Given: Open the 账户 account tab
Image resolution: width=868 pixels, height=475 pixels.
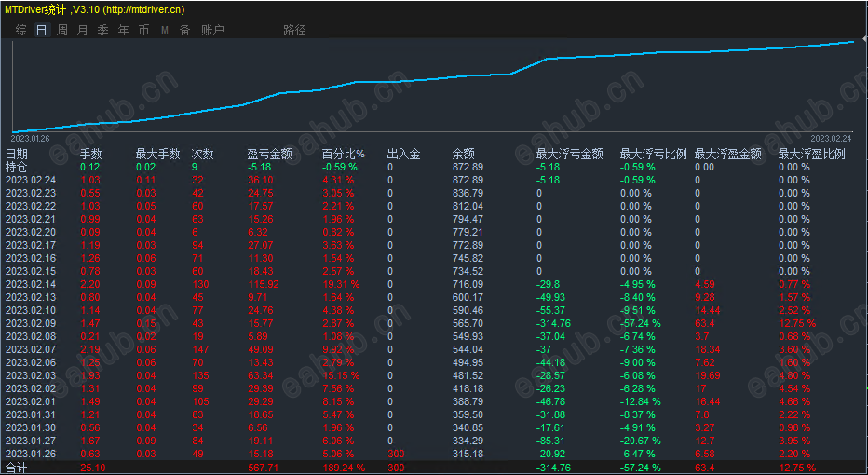Looking at the screenshot, I should tap(212, 30).
